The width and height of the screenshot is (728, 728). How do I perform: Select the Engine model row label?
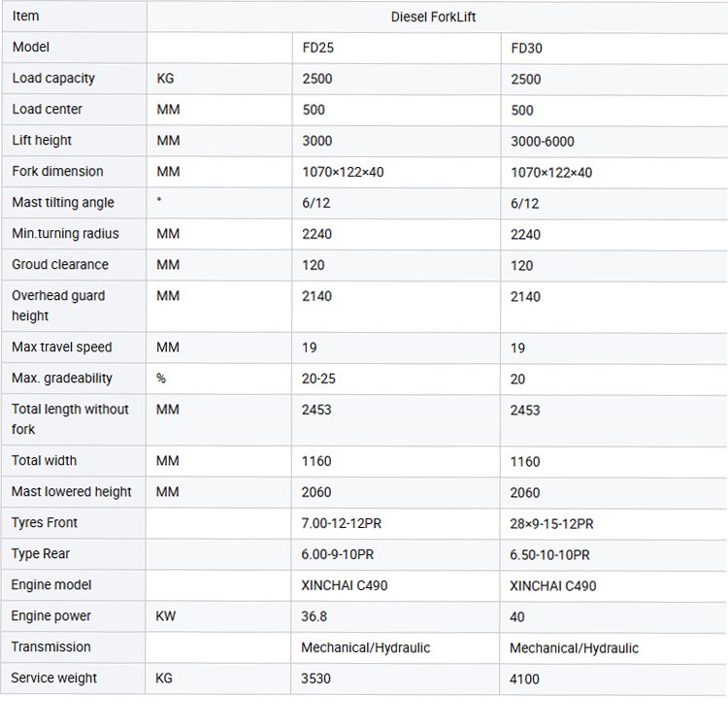tap(51, 585)
